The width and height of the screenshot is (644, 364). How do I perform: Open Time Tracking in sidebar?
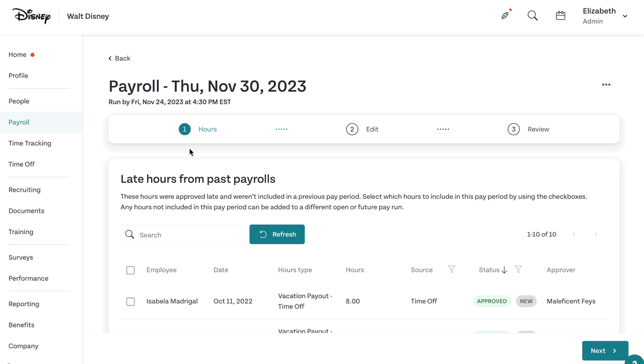pos(30,143)
